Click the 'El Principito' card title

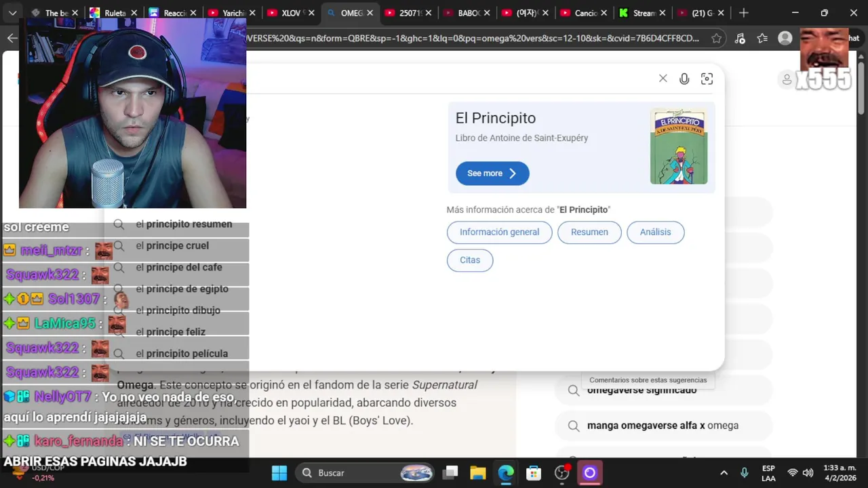[496, 118]
